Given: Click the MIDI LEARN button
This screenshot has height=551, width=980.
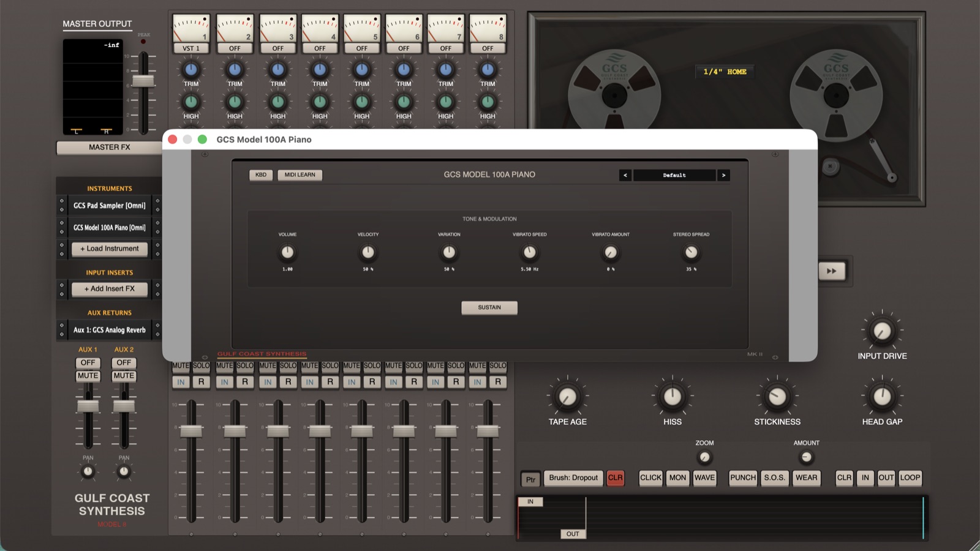Looking at the screenshot, I should [300, 175].
